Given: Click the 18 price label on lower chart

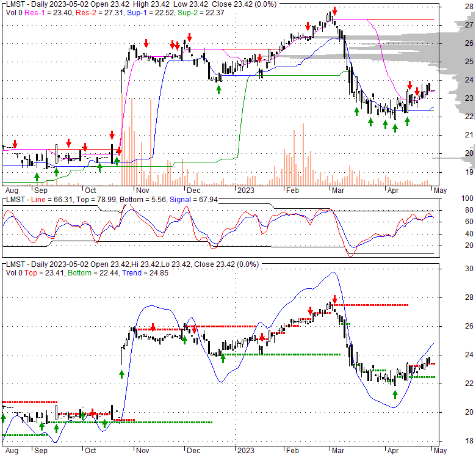Looking at the screenshot, I should coord(469,441).
